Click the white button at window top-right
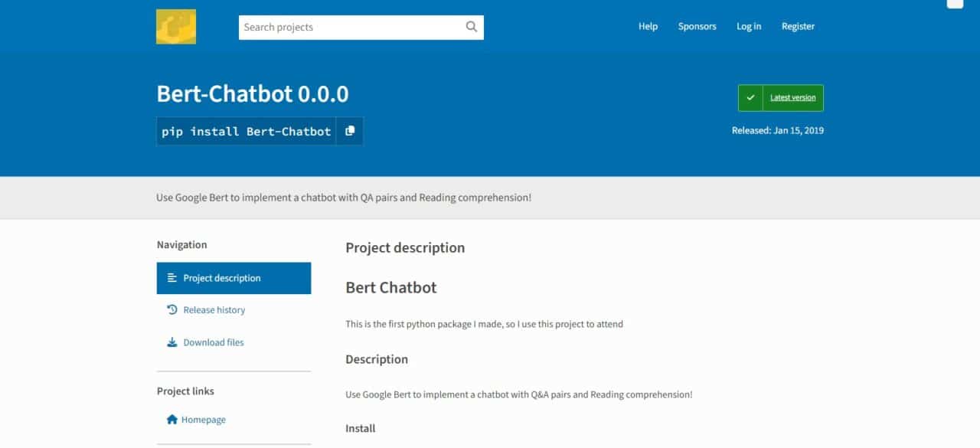Image resolution: width=980 pixels, height=448 pixels. tap(955, 3)
